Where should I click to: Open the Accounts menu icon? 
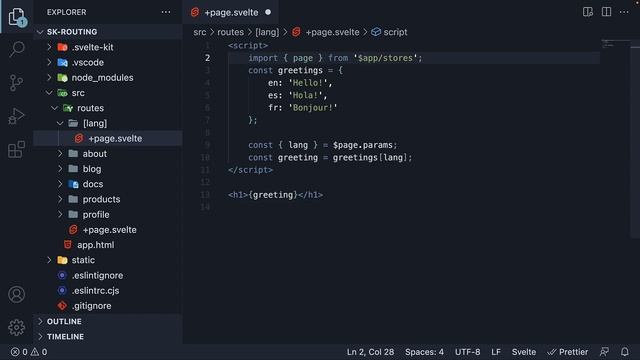16,294
